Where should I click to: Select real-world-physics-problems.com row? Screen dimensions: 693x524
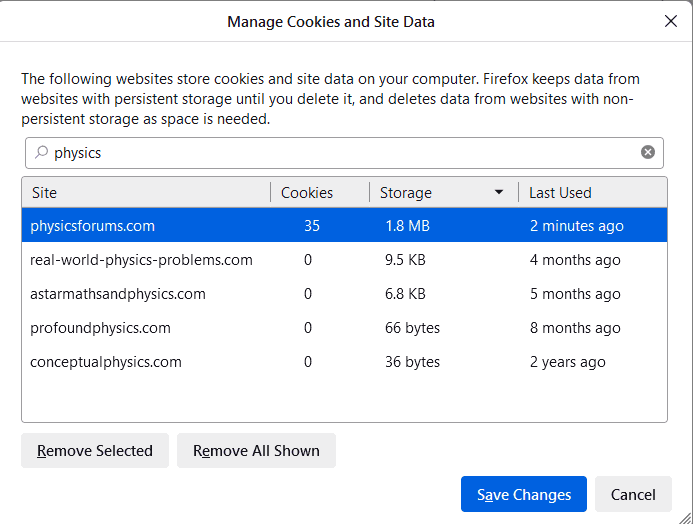pos(344,260)
